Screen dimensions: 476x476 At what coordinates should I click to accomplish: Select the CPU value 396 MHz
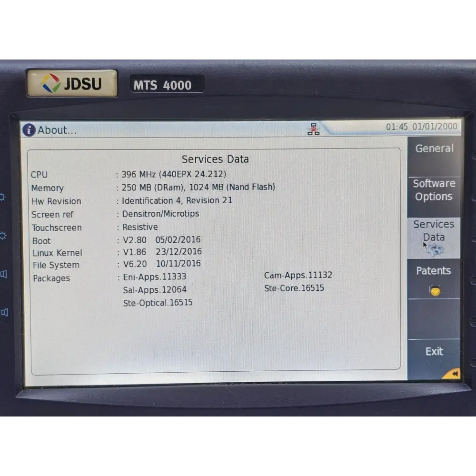139,175
